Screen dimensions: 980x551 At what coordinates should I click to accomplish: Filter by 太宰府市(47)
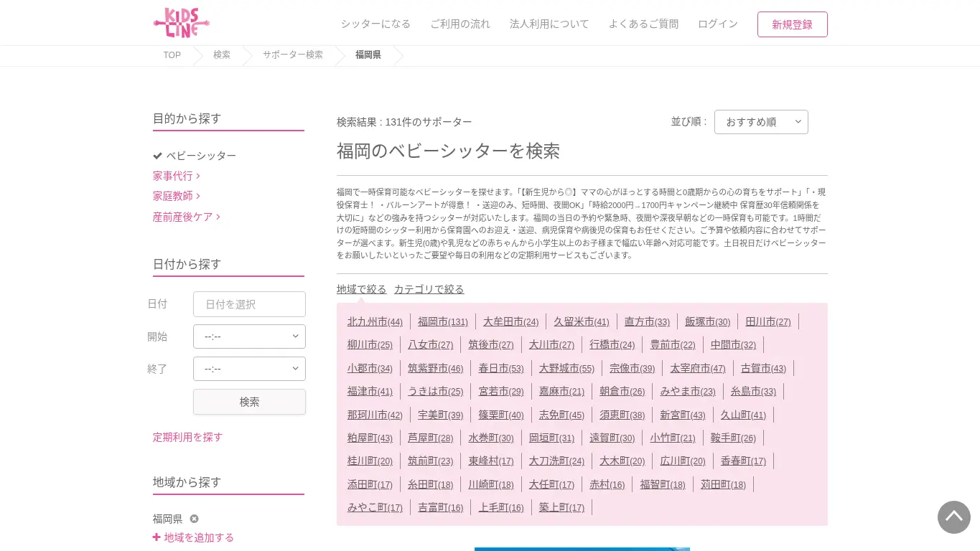(698, 369)
